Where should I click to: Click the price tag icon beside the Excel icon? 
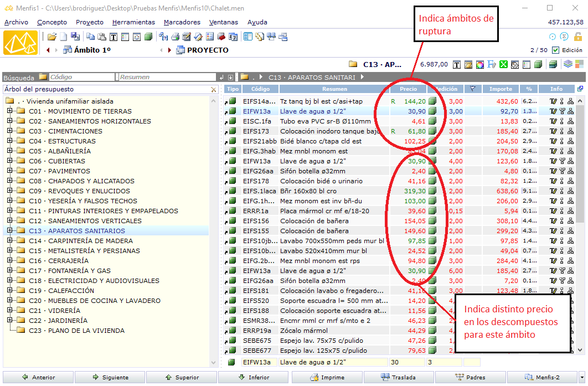click(x=515, y=65)
